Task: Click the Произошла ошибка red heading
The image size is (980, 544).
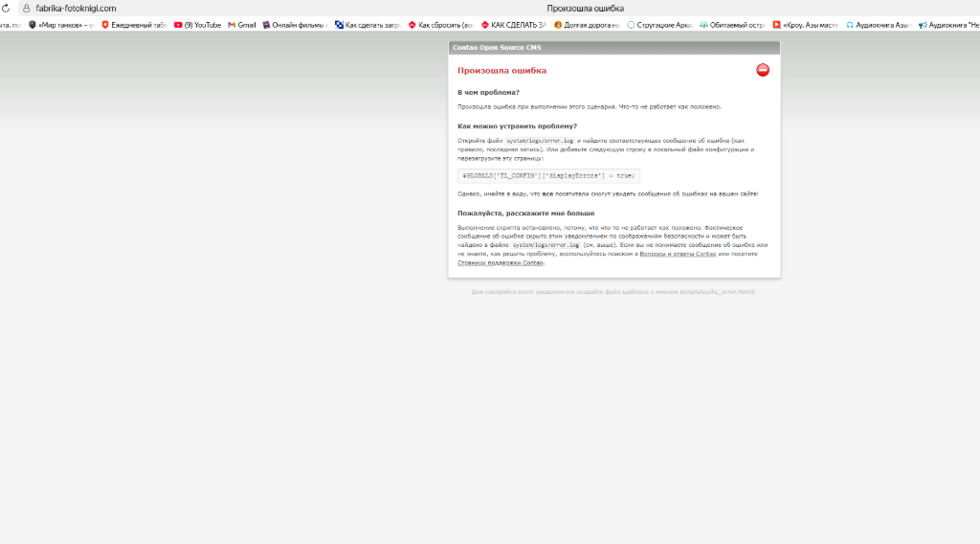Action: tap(501, 71)
